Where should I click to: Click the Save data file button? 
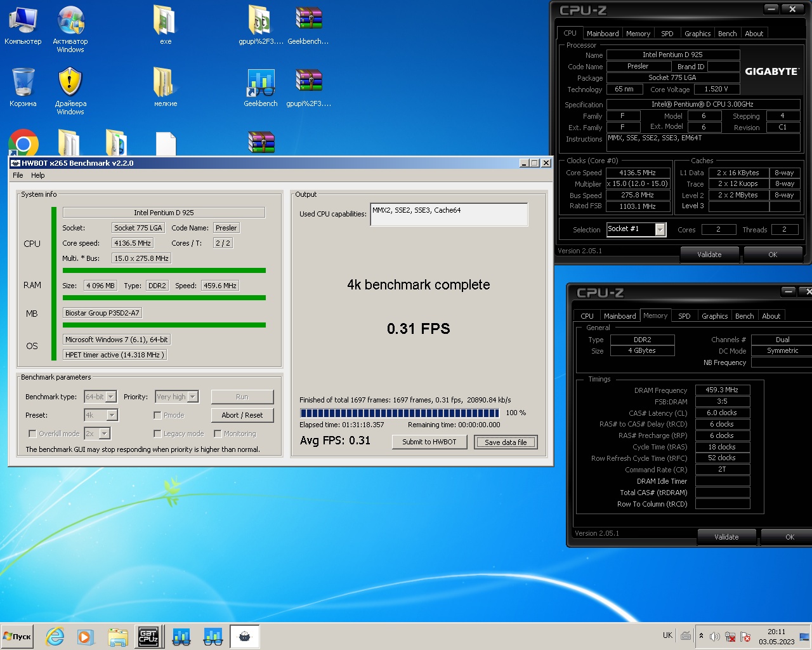[x=506, y=442]
